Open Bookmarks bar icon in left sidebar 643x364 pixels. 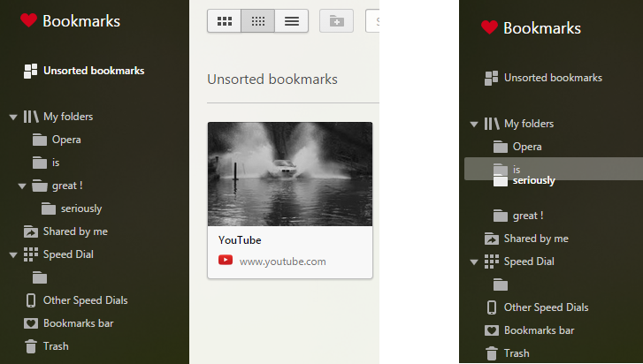pos(31,323)
